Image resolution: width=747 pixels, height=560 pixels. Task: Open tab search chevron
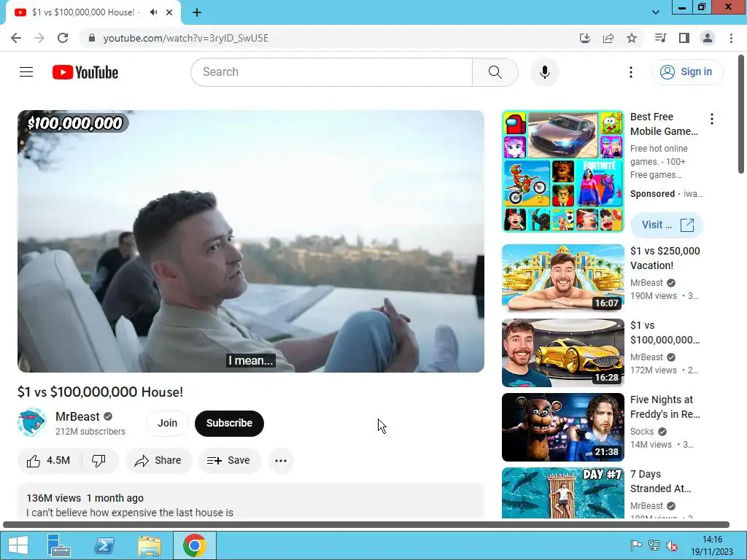[x=656, y=12]
